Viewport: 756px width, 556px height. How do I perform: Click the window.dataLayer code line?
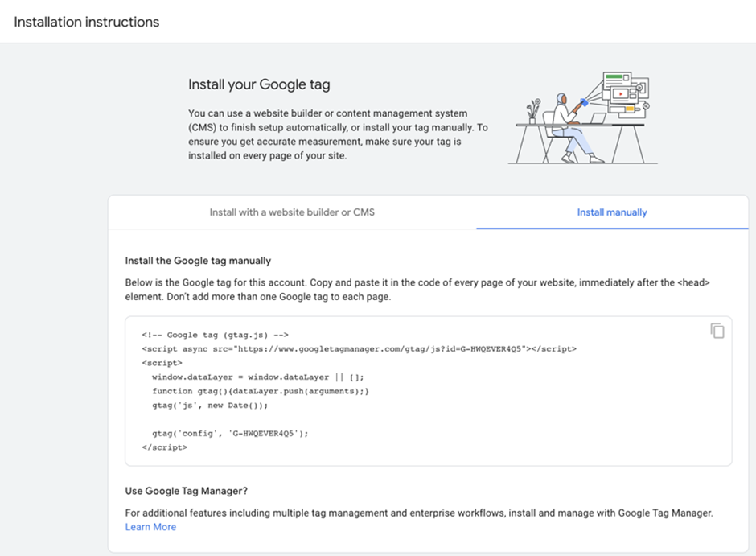tap(257, 377)
